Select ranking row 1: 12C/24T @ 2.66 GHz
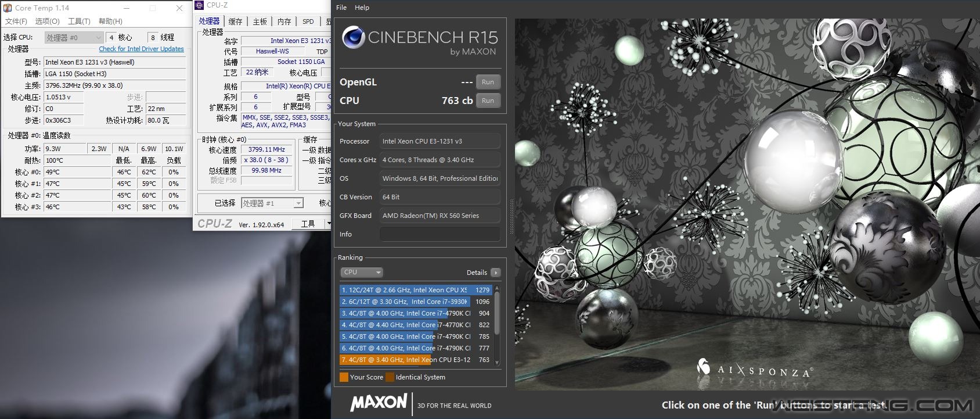980x419 pixels. [x=416, y=290]
